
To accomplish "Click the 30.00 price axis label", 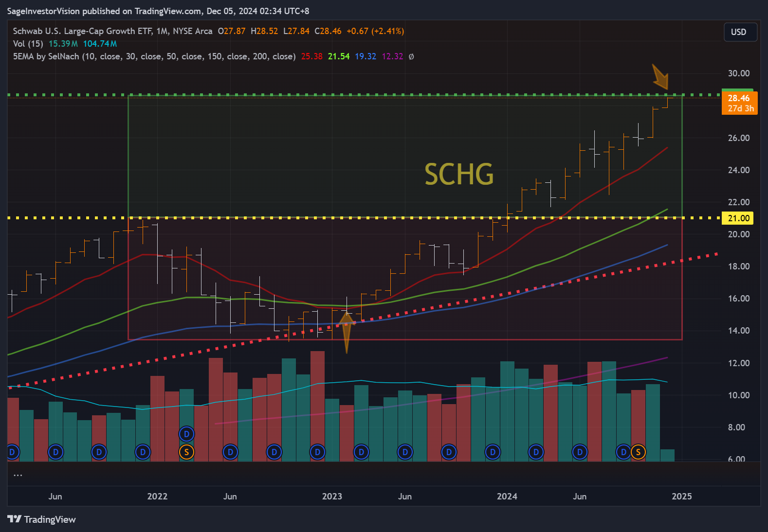I will tap(738, 73).
